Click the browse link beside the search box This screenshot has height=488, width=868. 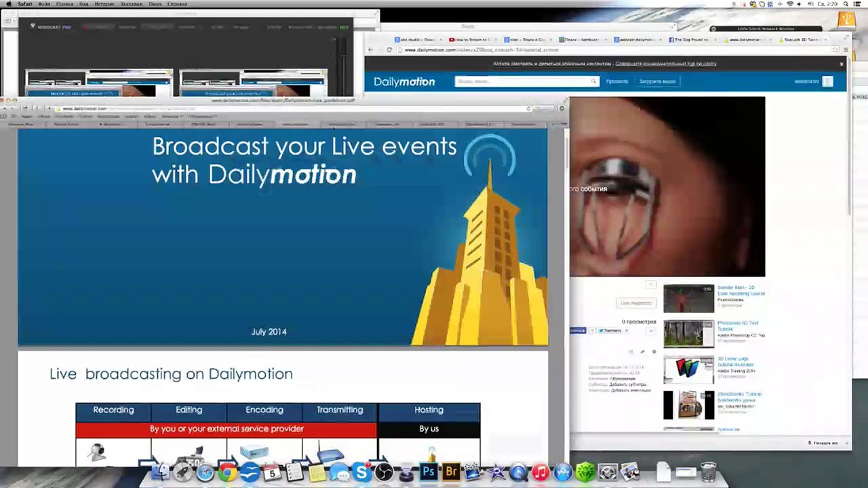(617, 81)
